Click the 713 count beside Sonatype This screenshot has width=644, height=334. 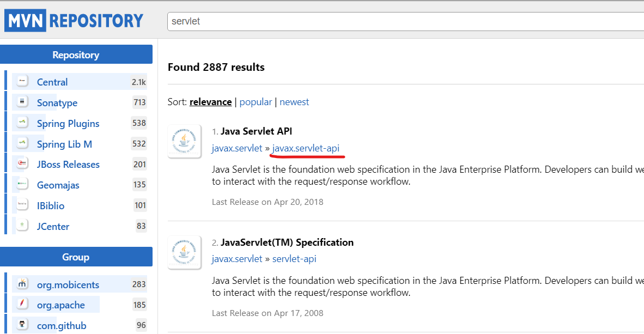[x=139, y=102]
